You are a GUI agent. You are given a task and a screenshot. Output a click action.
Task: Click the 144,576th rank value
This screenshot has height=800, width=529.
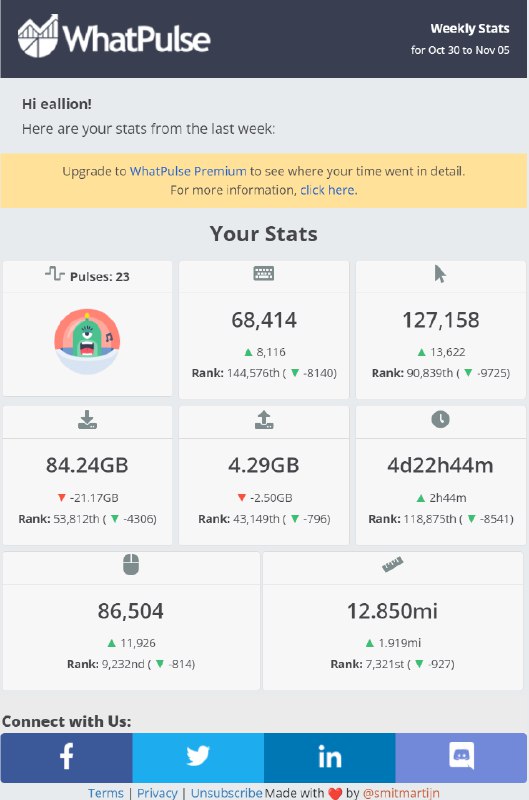253,373
